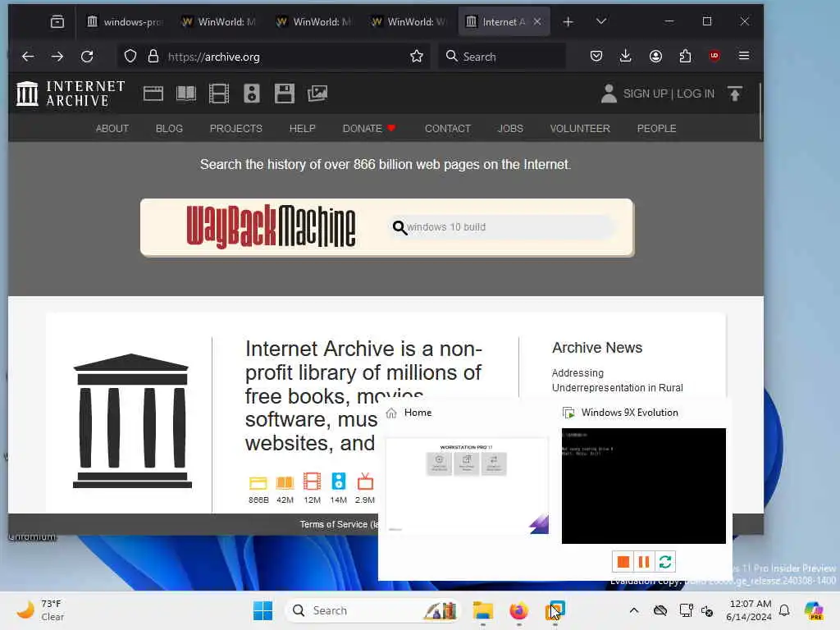The image size is (840, 630).
Task: Open the HELP menu link
Action: pyautogui.click(x=302, y=129)
